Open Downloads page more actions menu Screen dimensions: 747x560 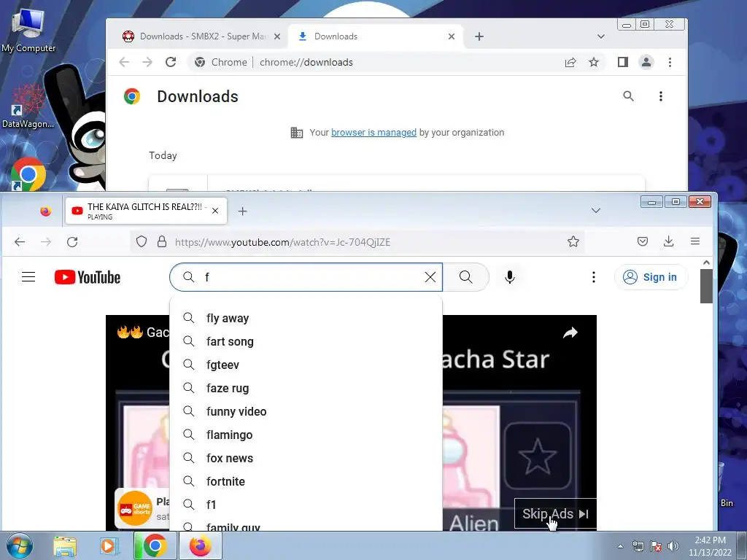point(661,96)
